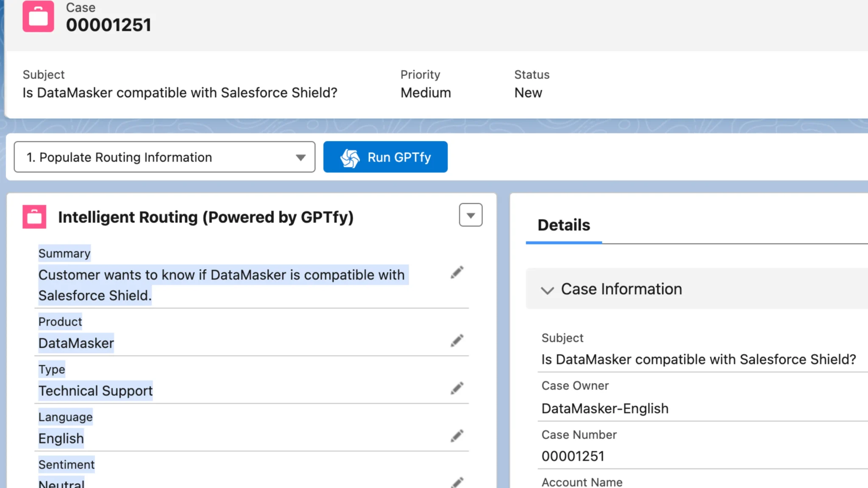Click the Account Name field label
The width and height of the screenshot is (868, 488).
pos(581,482)
